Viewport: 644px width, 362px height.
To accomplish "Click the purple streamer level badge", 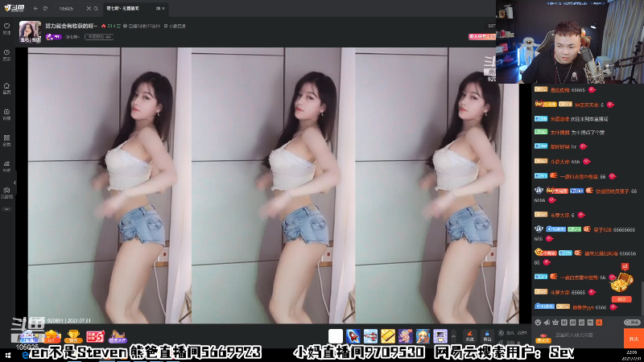I will pos(54,37).
